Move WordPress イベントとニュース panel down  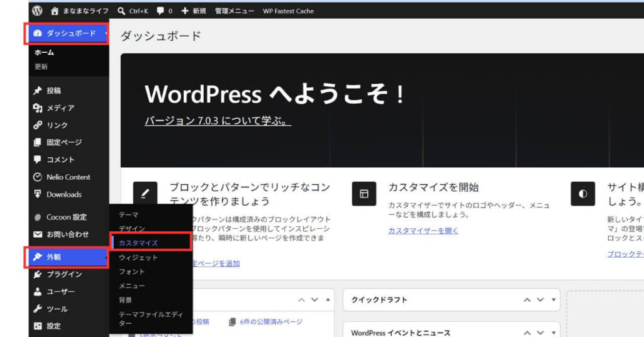tap(540, 333)
